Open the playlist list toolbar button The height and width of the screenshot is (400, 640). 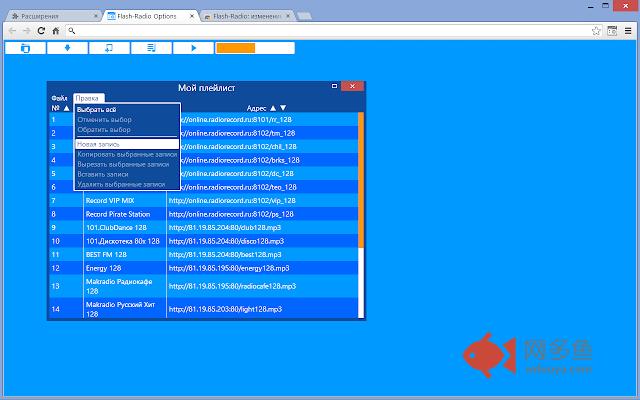(151, 48)
